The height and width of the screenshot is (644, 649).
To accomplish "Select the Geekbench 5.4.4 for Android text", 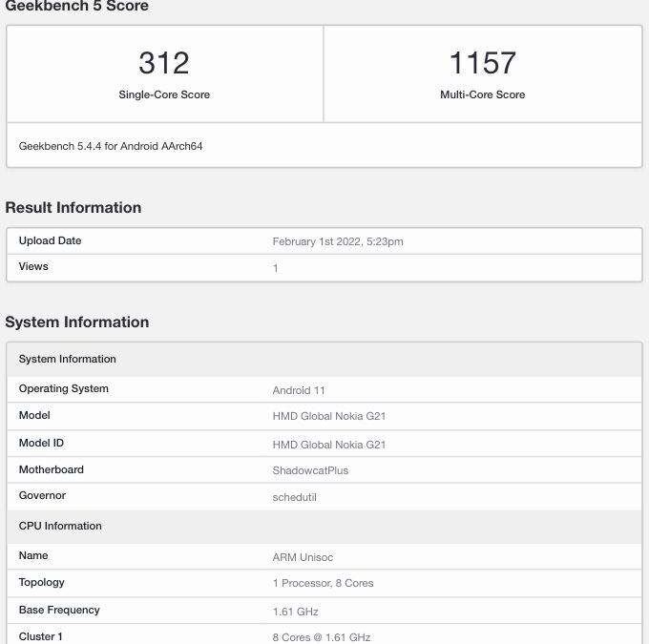I will pyautogui.click(x=111, y=146).
